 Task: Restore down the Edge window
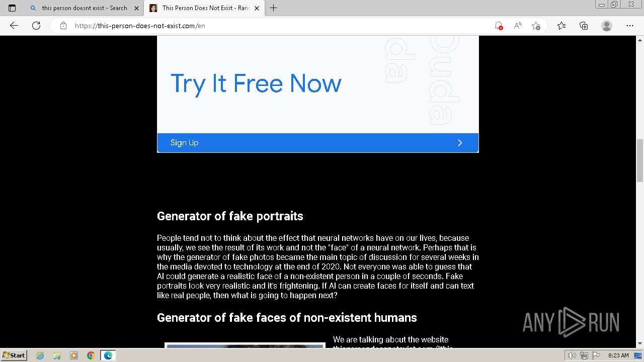[x=614, y=5]
